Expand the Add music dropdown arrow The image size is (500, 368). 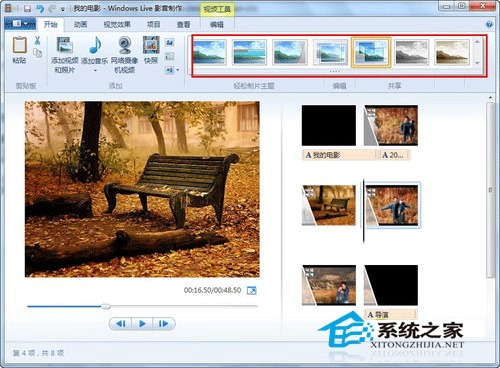tap(95, 70)
